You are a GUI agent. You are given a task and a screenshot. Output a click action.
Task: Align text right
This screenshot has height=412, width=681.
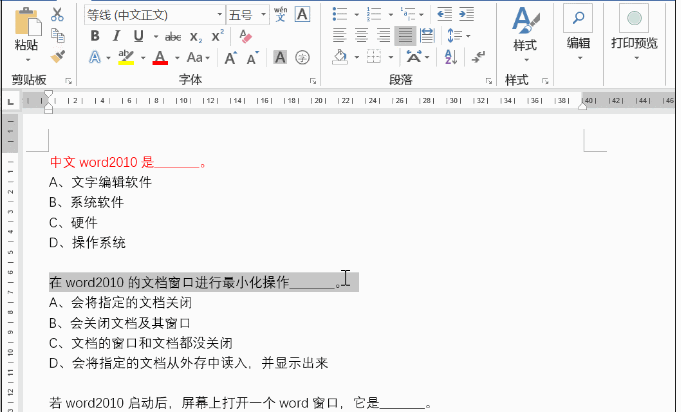383,36
